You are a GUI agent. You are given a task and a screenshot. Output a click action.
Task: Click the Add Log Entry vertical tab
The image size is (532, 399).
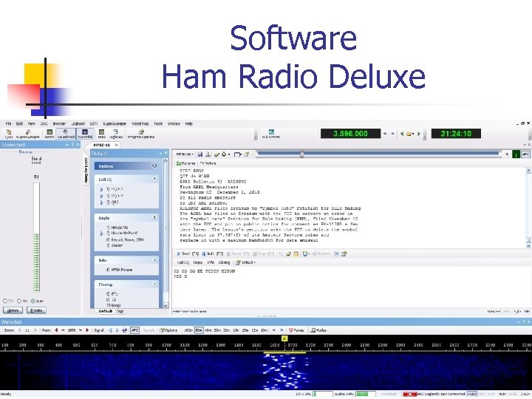(x=86, y=170)
